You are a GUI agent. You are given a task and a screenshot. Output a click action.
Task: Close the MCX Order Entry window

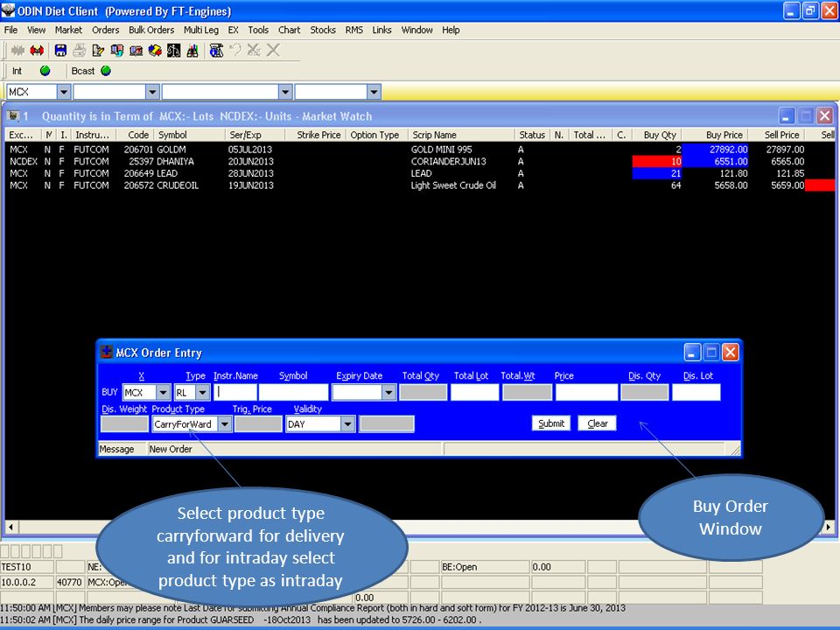[730, 352]
